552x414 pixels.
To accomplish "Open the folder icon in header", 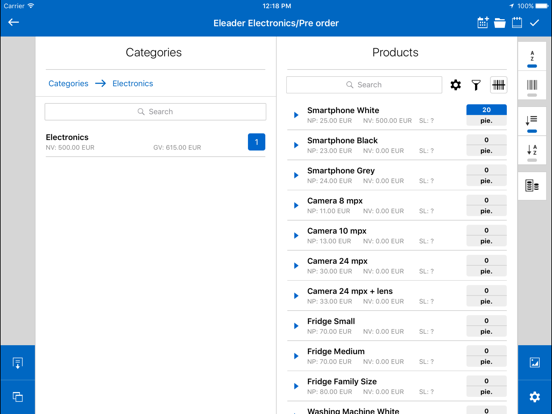I will 500,23.
